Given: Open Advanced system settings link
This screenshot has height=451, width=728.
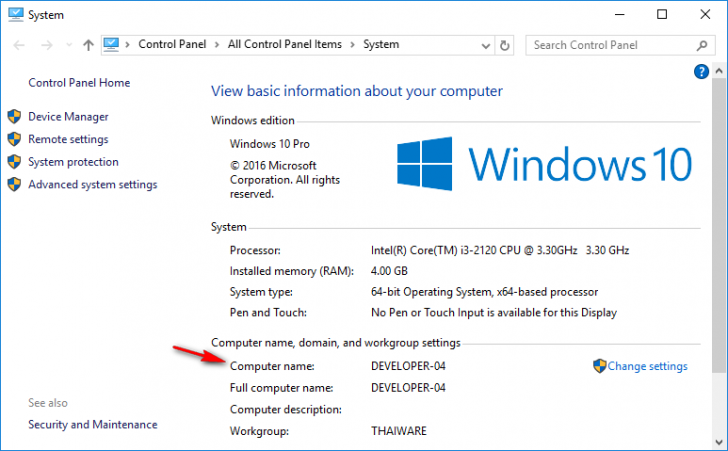Looking at the screenshot, I should (x=93, y=184).
